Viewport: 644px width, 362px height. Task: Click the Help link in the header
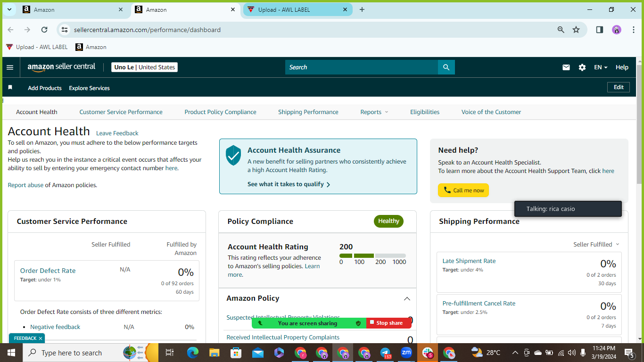[x=622, y=67]
